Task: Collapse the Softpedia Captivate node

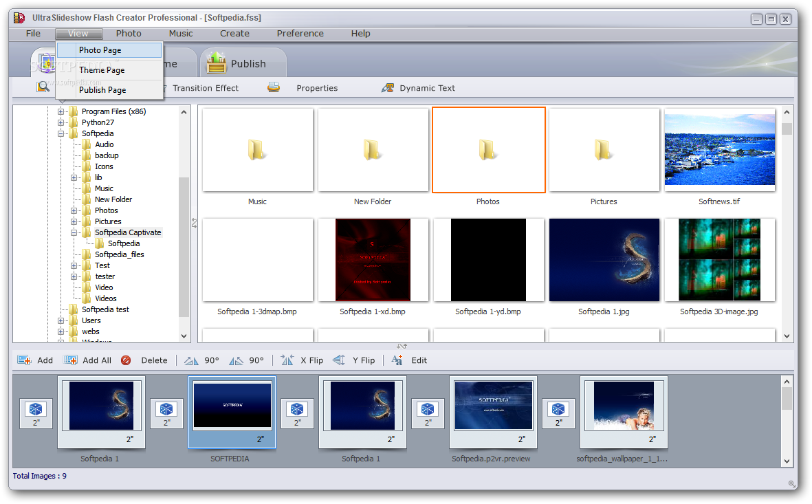Action: point(74,232)
